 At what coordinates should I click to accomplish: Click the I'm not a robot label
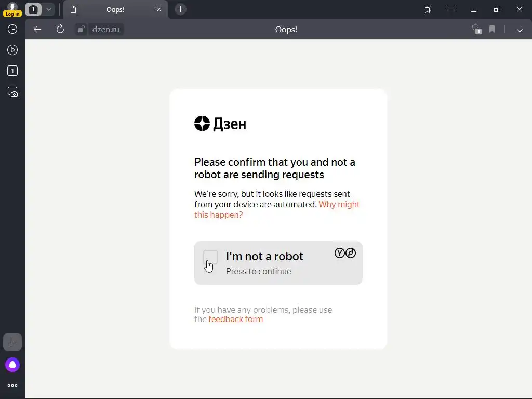tap(264, 256)
